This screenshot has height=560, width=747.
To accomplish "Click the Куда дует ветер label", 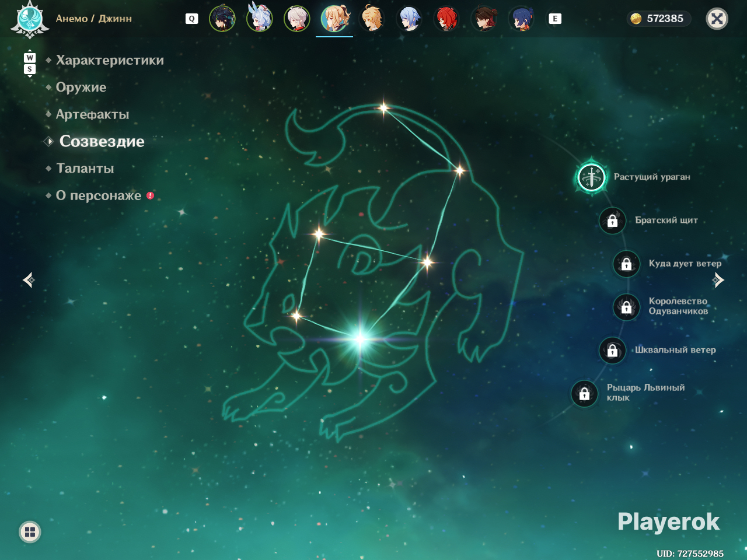I will pos(685,263).
